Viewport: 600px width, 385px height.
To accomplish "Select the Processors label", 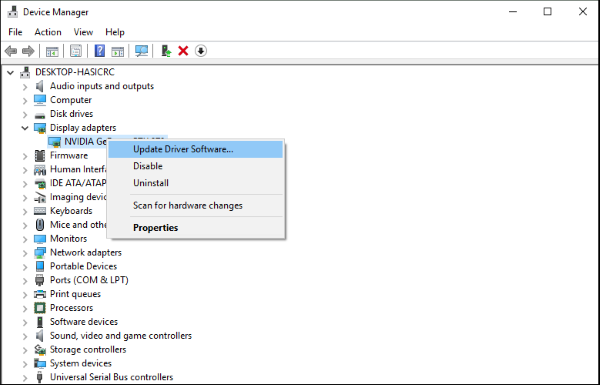I will (72, 308).
